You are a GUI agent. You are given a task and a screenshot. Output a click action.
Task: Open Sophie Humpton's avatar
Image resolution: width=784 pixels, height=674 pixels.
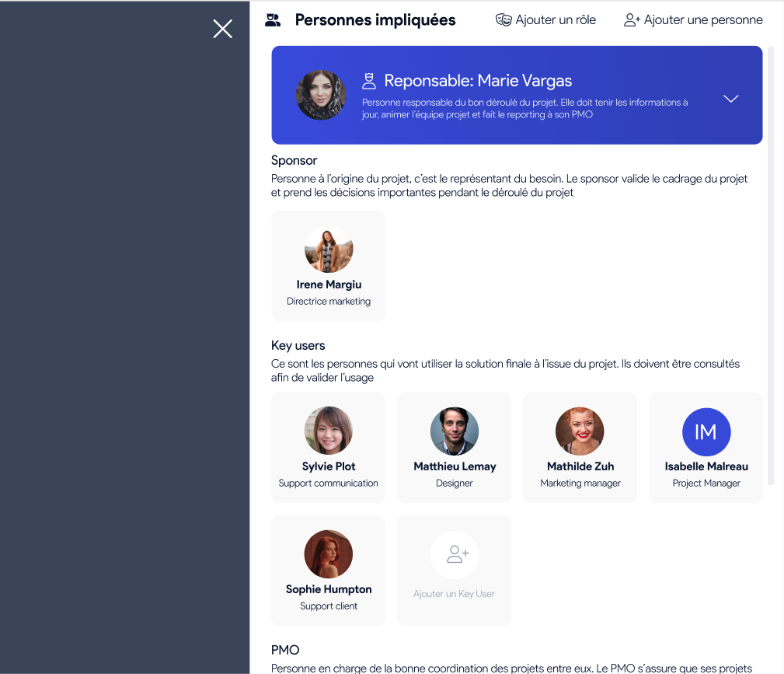tap(329, 554)
